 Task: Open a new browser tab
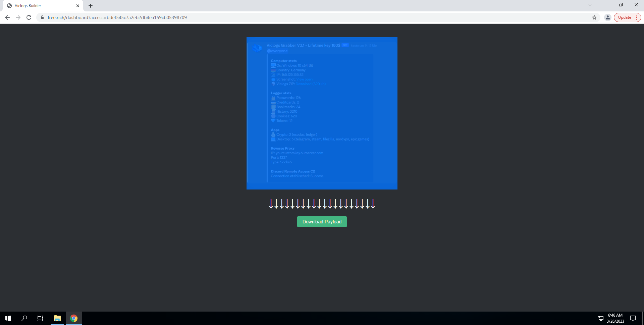click(x=91, y=6)
